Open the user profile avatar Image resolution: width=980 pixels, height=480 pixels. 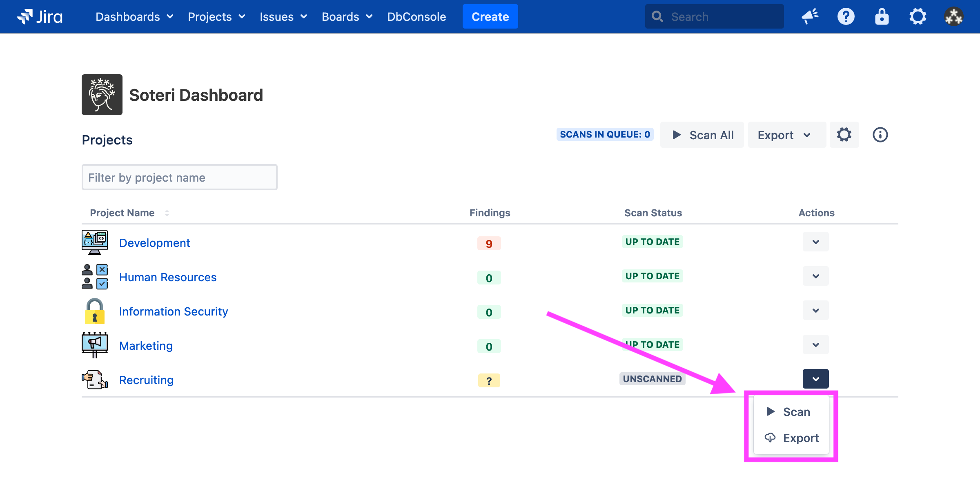[953, 17]
